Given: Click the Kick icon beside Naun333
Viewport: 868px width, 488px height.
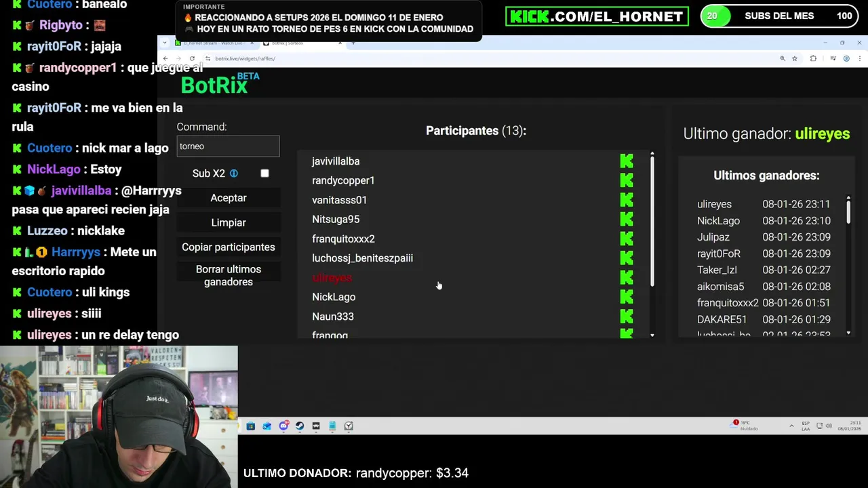Looking at the screenshot, I should pyautogui.click(x=627, y=317).
